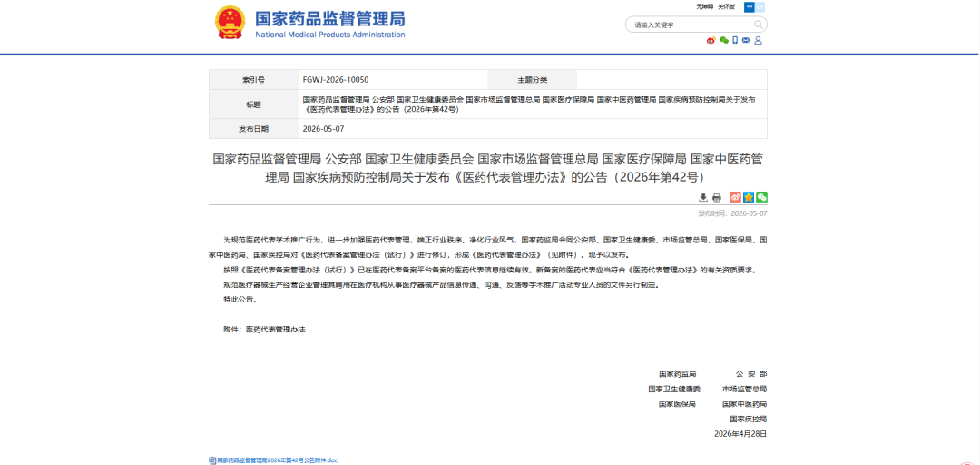The height and width of the screenshot is (465, 980).
Task: Open the mobile phone version icon
Action: (735, 40)
